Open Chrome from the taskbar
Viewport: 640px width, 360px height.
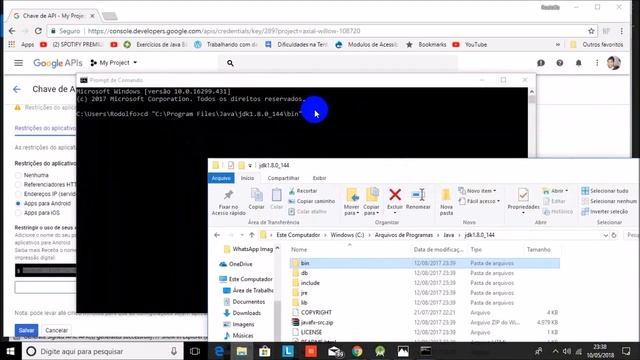click(357, 351)
